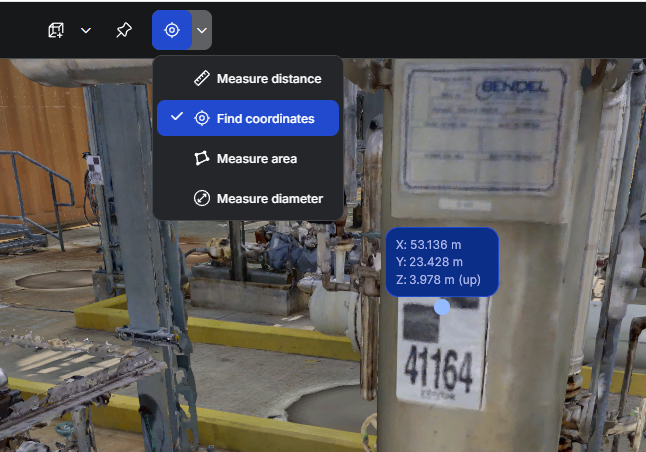The image size is (646, 452).
Task: Click the 41164 equipment tag in scene
Action: (x=437, y=371)
